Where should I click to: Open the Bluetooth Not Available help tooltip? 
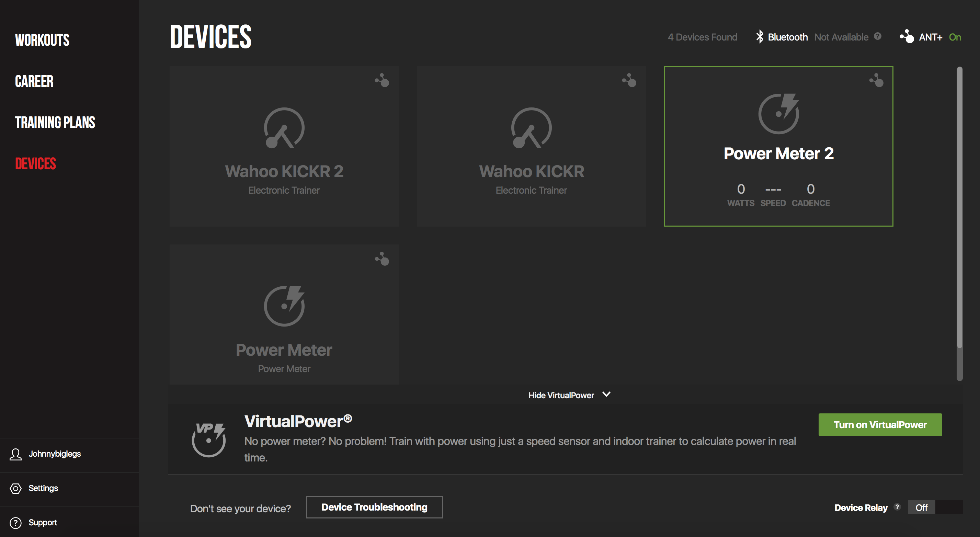pos(878,36)
